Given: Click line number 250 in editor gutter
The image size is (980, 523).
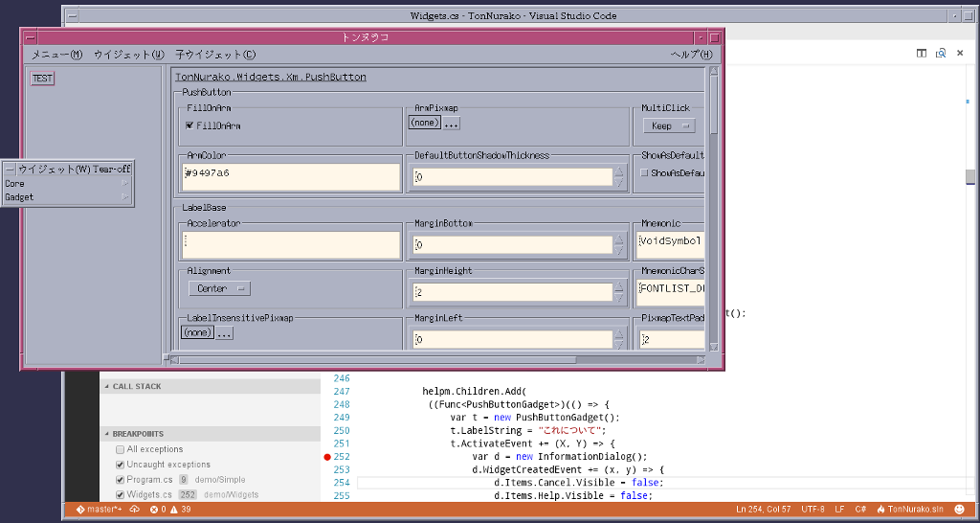Looking at the screenshot, I should 342,430.
